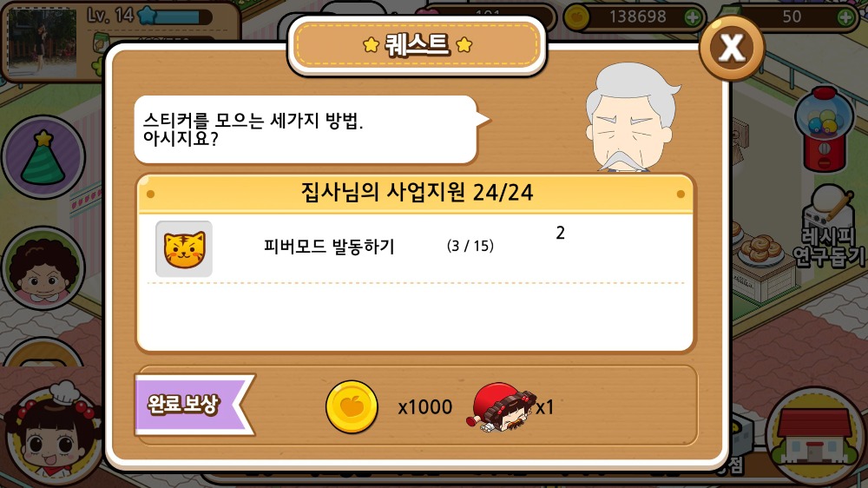868x488 pixels.
Task: Tap the butler character portrait
Action: [631, 117]
